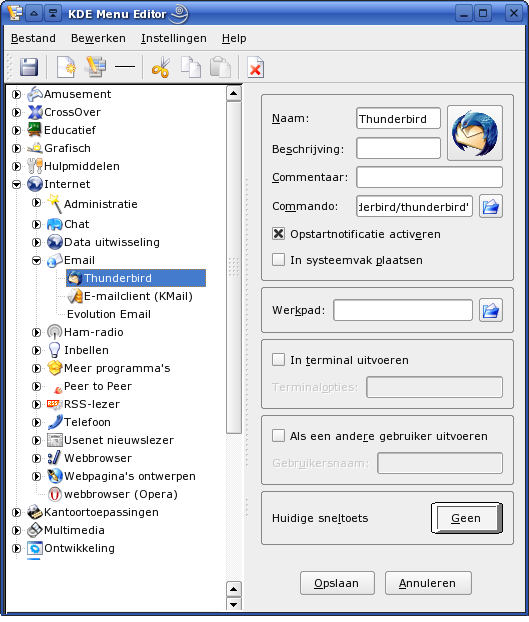
Task: Click the New Item toolbar icon
Action: (x=66, y=67)
